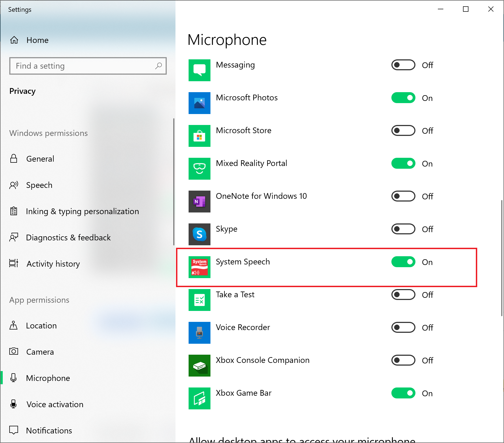The height and width of the screenshot is (443, 504).
Task: Enable Voice Recorder microphone toggle
Action: pyautogui.click(x=403, y=327)
